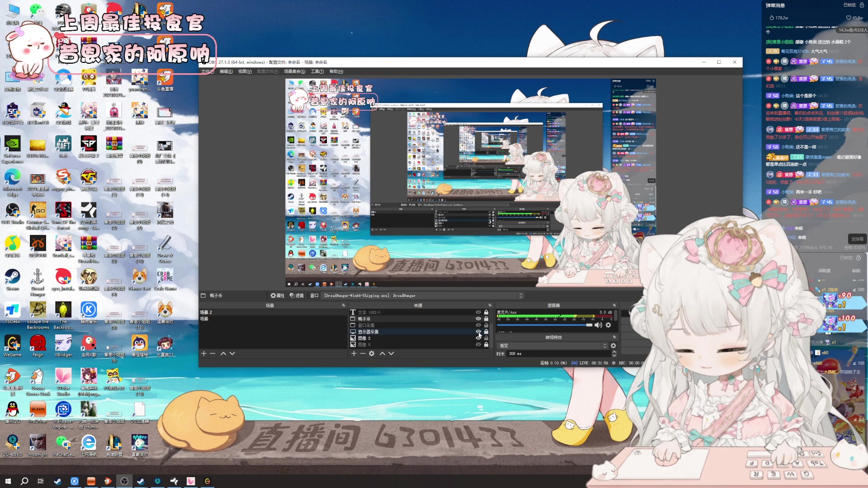This screenshot has width=868, height=488.
Task: Open source properties gear in sources toolbar
Action: [x=372, y=353]
